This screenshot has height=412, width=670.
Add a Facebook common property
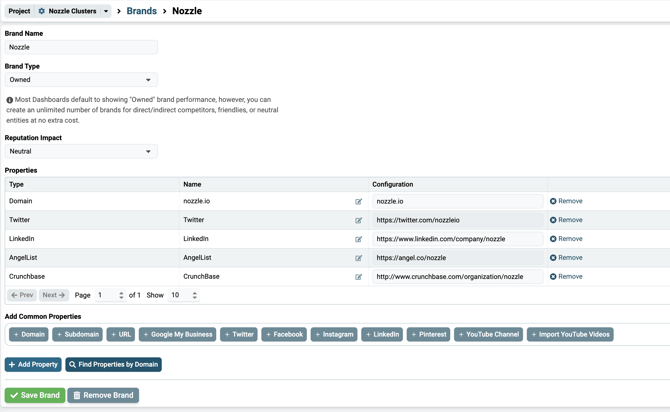pos(284,334)
